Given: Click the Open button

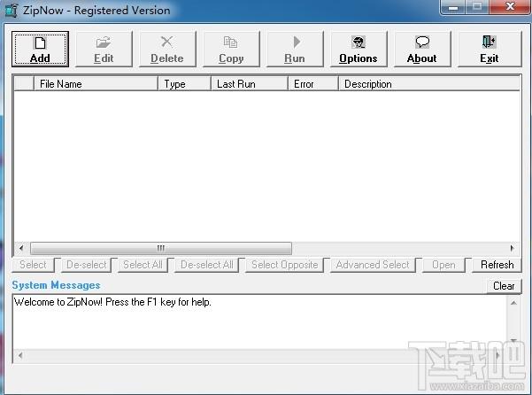Looking at the screenshot, I should click(x=443, y=265).
